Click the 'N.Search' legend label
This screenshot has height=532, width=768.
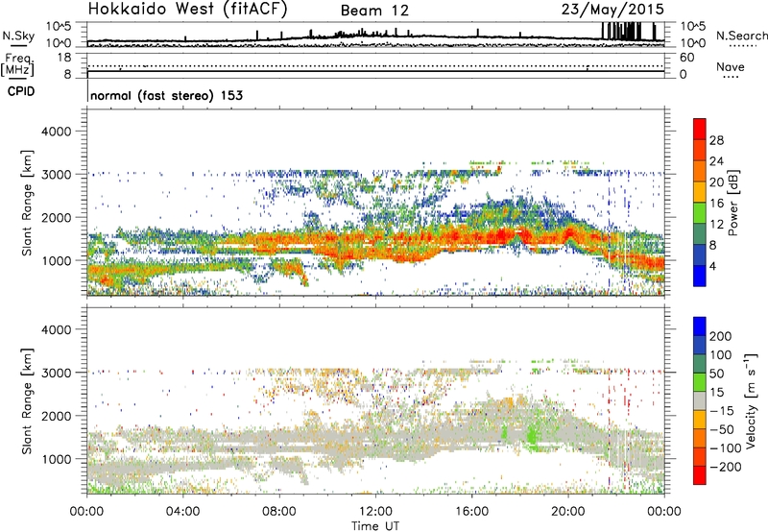741,36
